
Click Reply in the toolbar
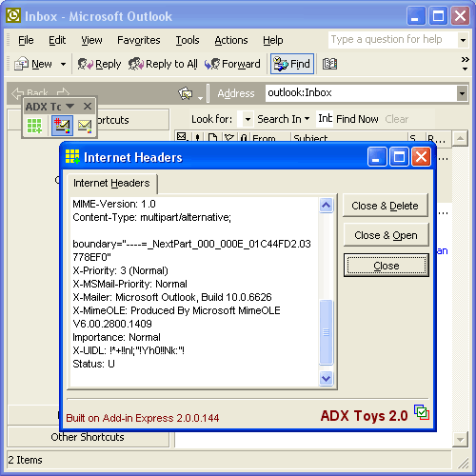point(99,64)
